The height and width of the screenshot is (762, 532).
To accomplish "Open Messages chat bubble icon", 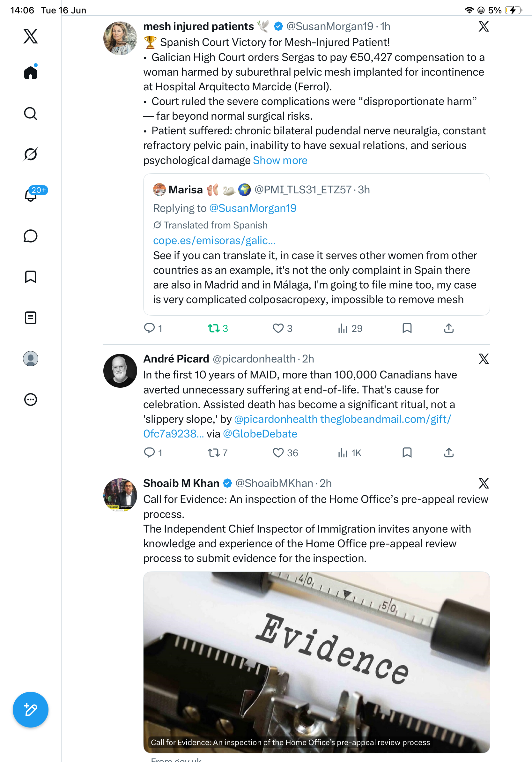I will tap(31, 236).
